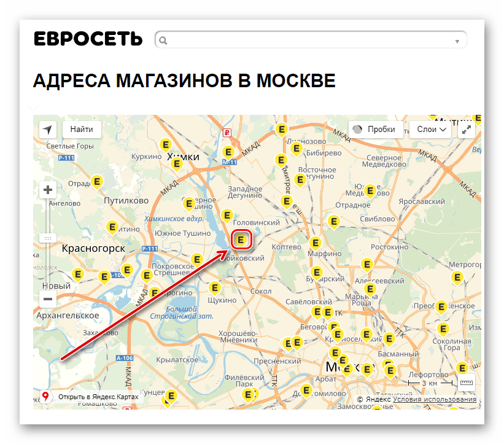The image size is (504, 444).
Task: Select the store marker near Алексеевский
Action: pyautogui.click(x=366, y=265)
